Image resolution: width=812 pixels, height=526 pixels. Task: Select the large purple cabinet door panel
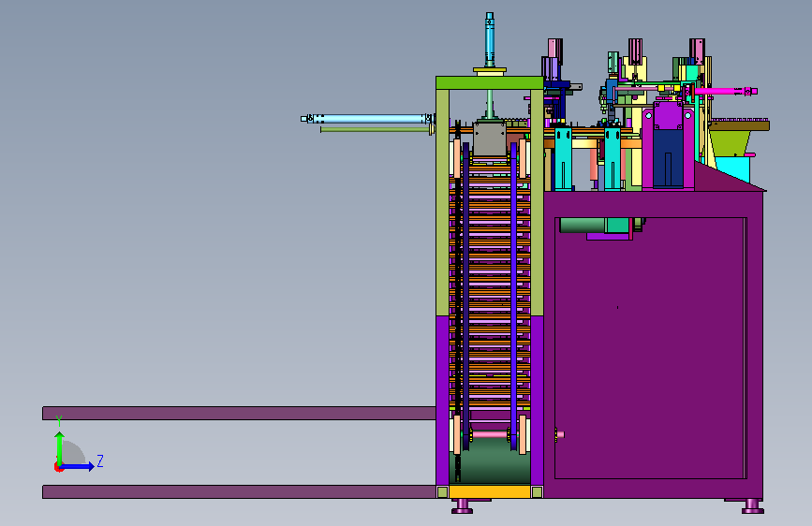(x=650, y=348)
